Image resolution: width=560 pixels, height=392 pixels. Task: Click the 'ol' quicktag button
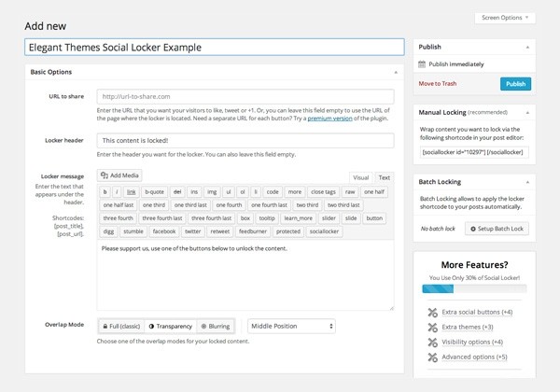tap(243, 192)
